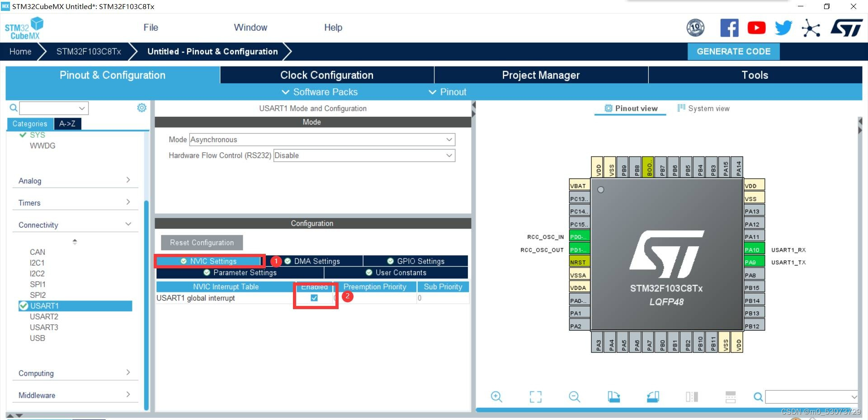868x420 pixels.
Task: Open the GPIO Settings tab
Action: [x=416, y=261]
